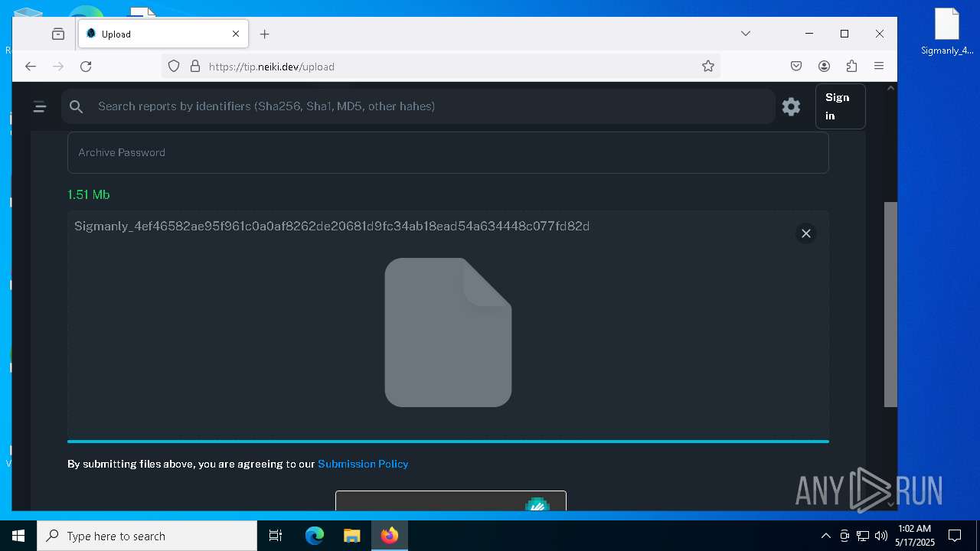
Task: Open the Windows Start menu
Action: (18, 536)
